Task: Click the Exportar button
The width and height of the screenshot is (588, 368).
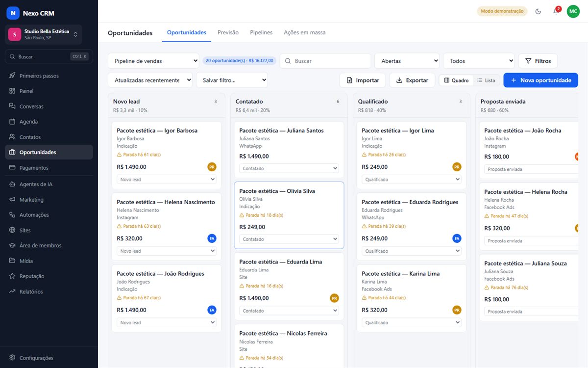Action: (412, 80)
